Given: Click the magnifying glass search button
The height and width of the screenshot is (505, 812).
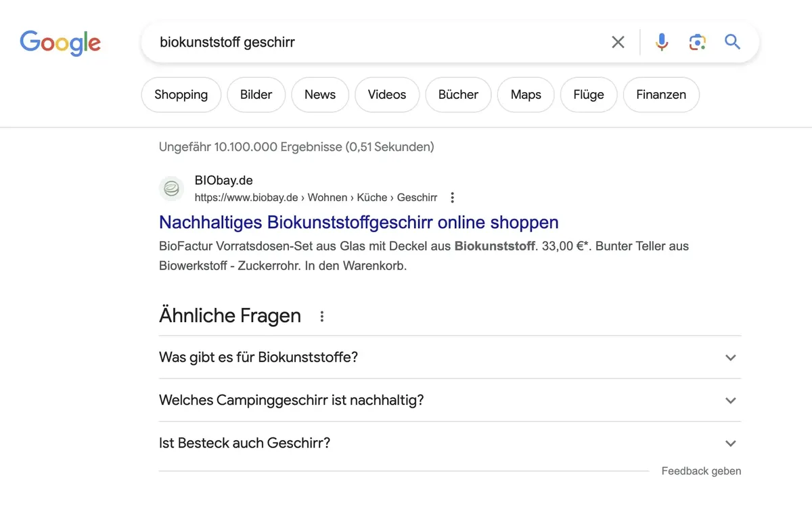Looking at the screenshot, I should (x=733, y=42).
